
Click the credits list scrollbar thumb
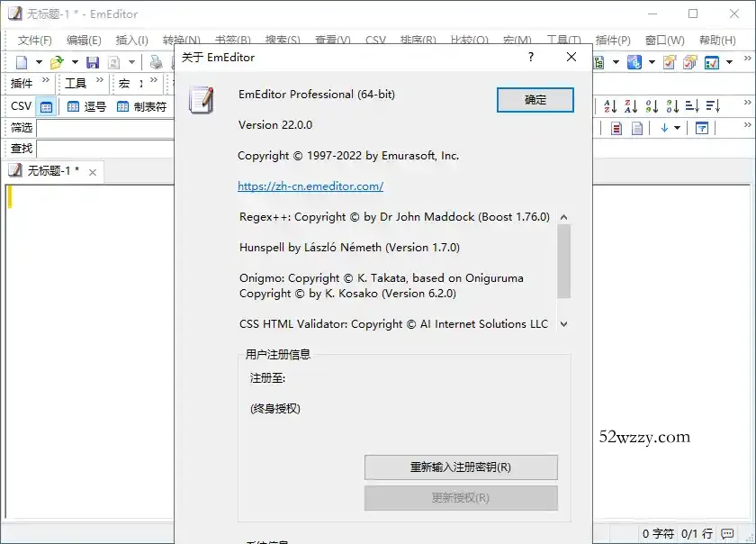[563, 261]
